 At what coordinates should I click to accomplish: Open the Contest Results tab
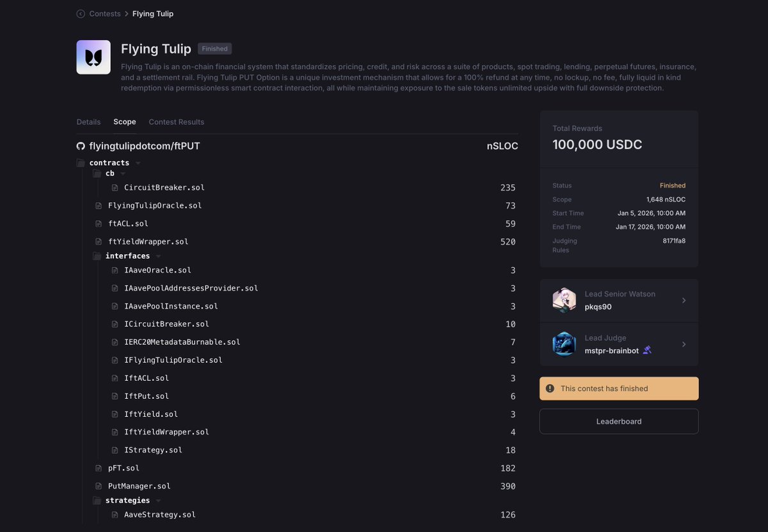pos(177,122)
